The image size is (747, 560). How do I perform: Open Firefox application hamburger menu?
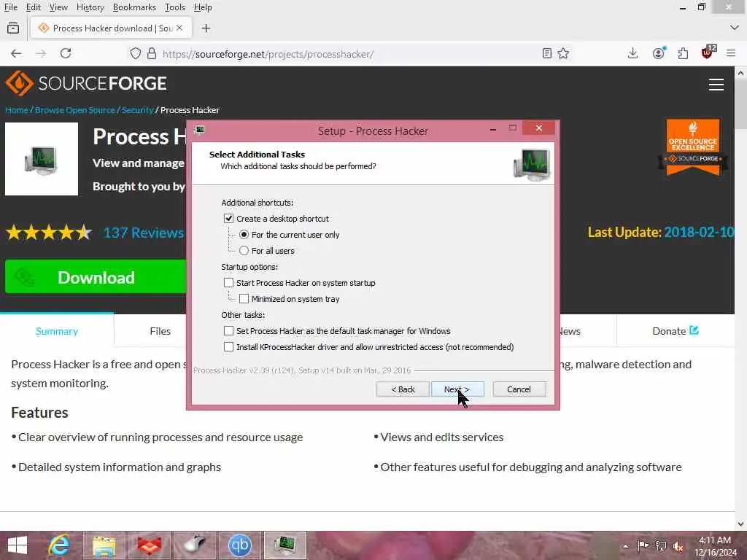tap(731, 53)
